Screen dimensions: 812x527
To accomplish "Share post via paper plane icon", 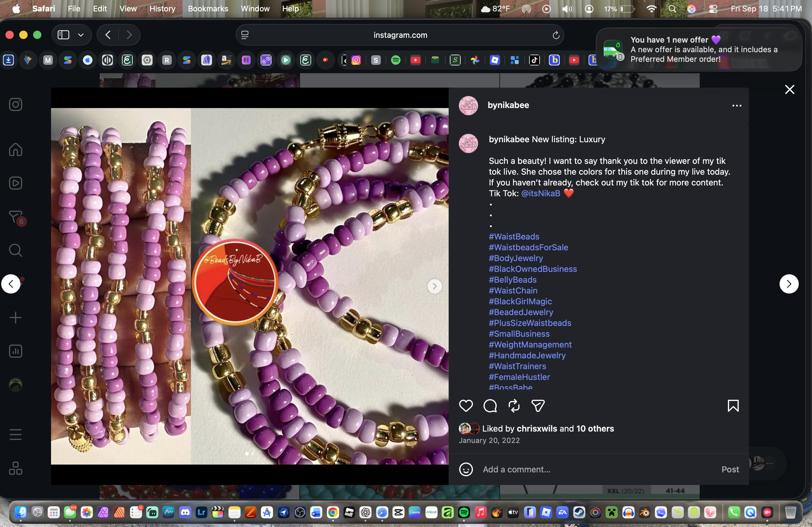I will [538, 406].
